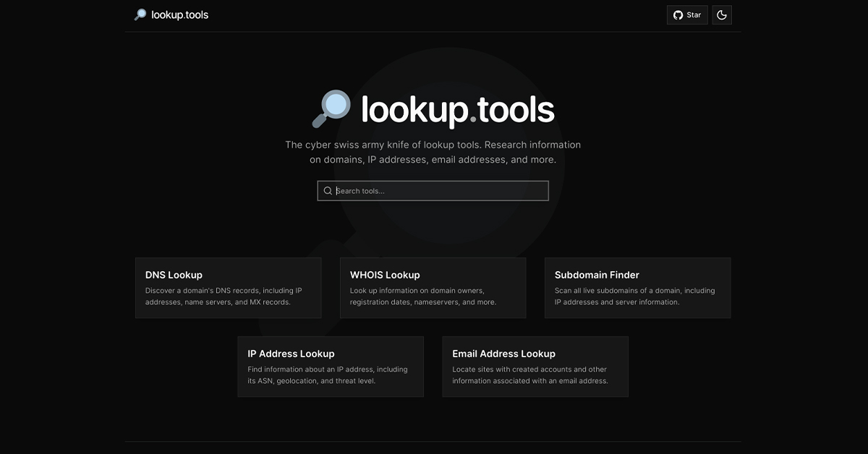Click the DNS records description text
The height and width of the screenshot is (454, 868).
pyautogui.click(x=224, y=296)
